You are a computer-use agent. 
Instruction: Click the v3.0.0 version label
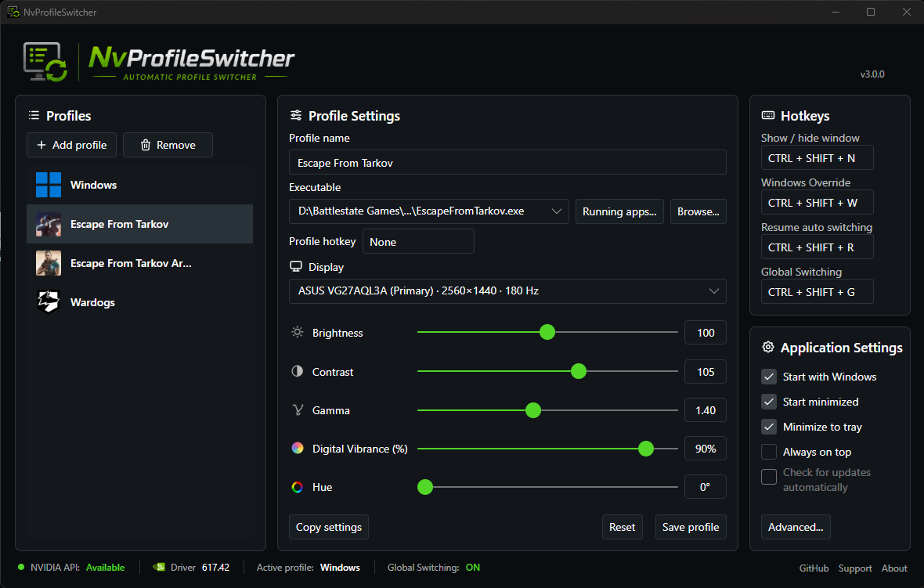pyautogui.click(x=872, y=74)
